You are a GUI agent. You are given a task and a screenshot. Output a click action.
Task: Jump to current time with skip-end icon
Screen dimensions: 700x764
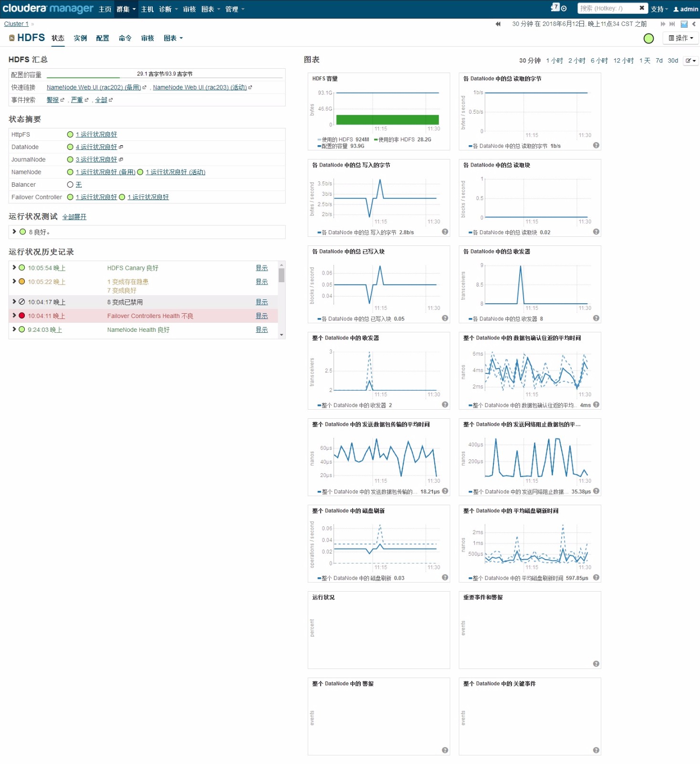pyautogui.click(x=672, y=24)
